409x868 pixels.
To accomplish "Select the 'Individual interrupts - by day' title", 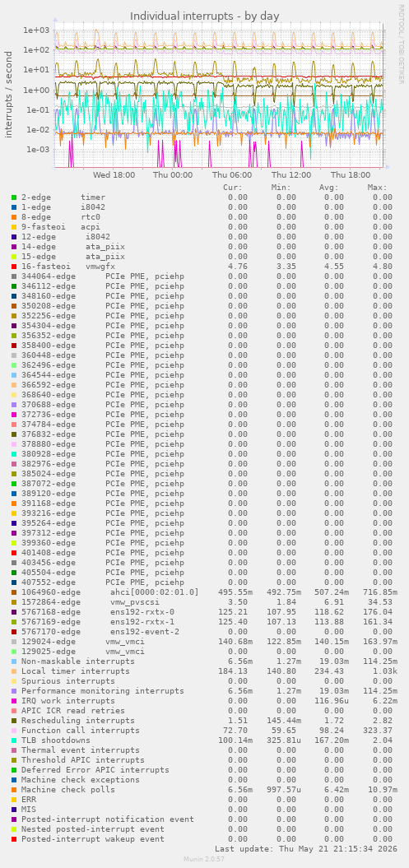I will click(205, 16).
